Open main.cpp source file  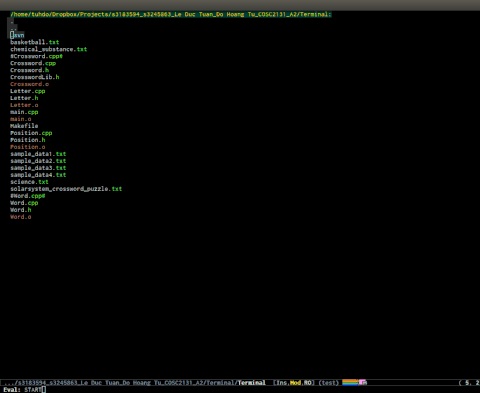tap(24, 112)
